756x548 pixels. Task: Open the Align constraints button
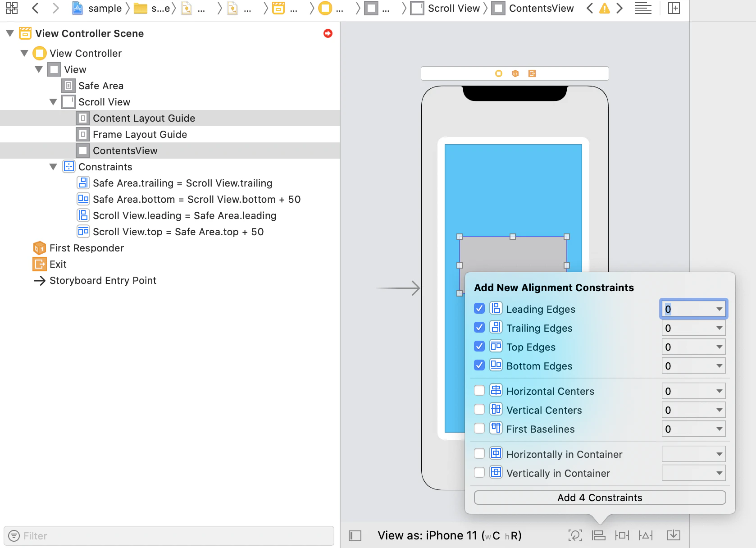tap(599, 535)
